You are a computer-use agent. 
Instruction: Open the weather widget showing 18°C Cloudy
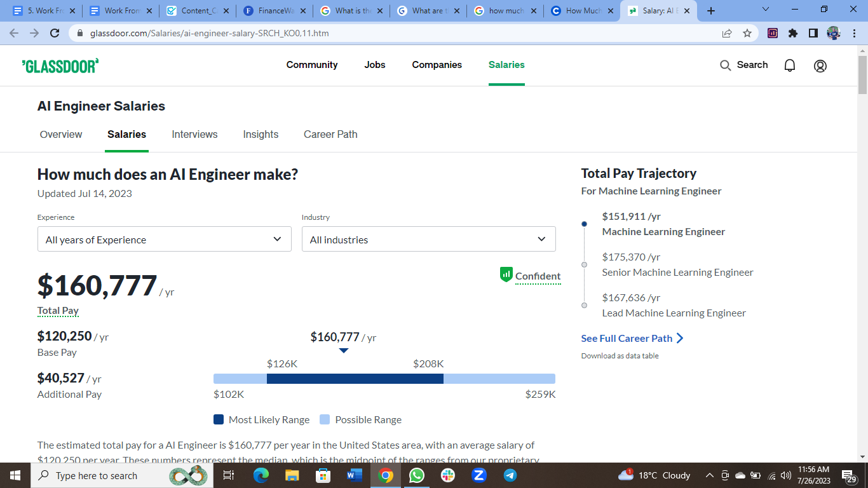pos(654,475)
